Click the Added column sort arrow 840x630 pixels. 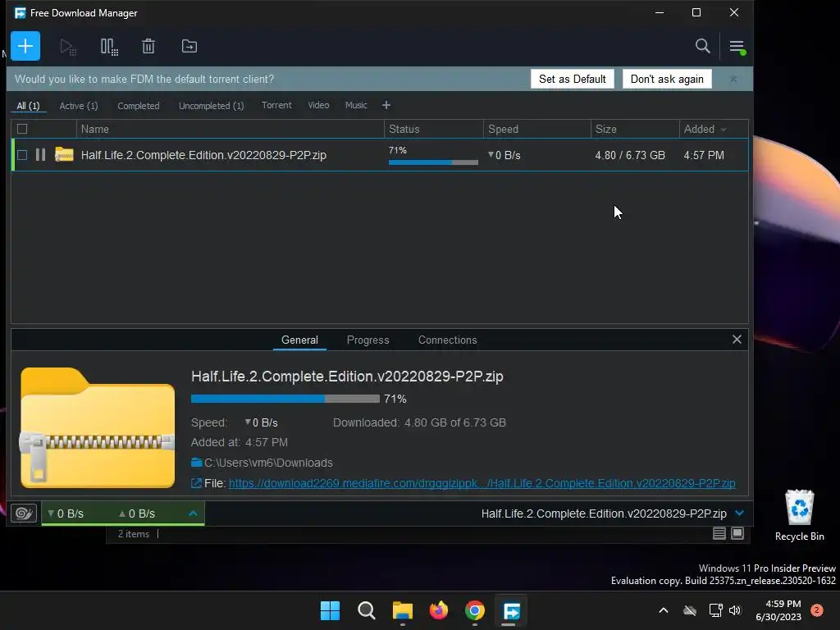(724, 130)
